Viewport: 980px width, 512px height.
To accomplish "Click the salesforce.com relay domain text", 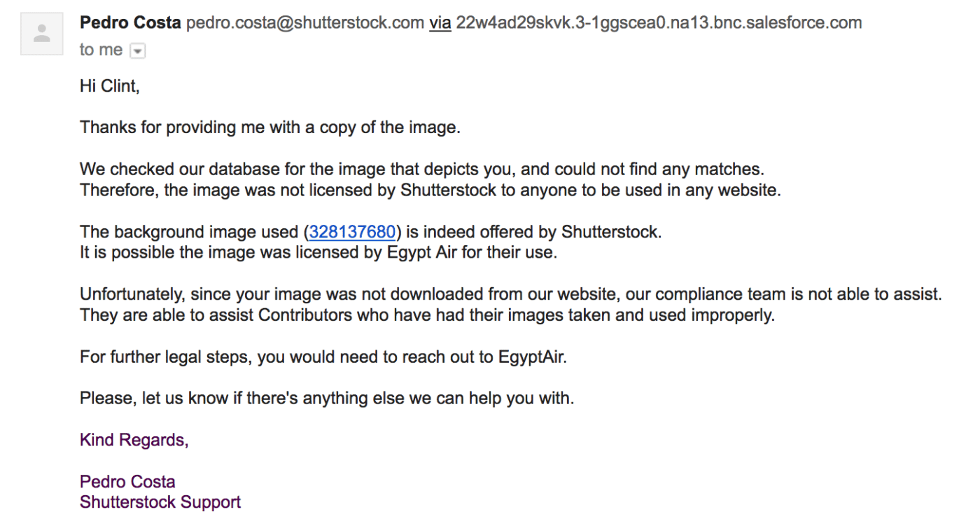I will 659,23.
